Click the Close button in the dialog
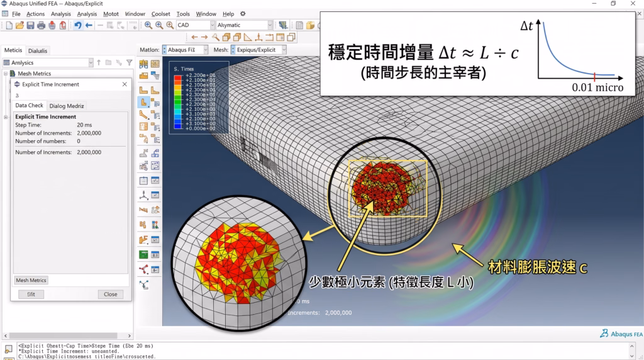This screenshot has height=360, width=644. pyautogui.click(x=111, y=295)
